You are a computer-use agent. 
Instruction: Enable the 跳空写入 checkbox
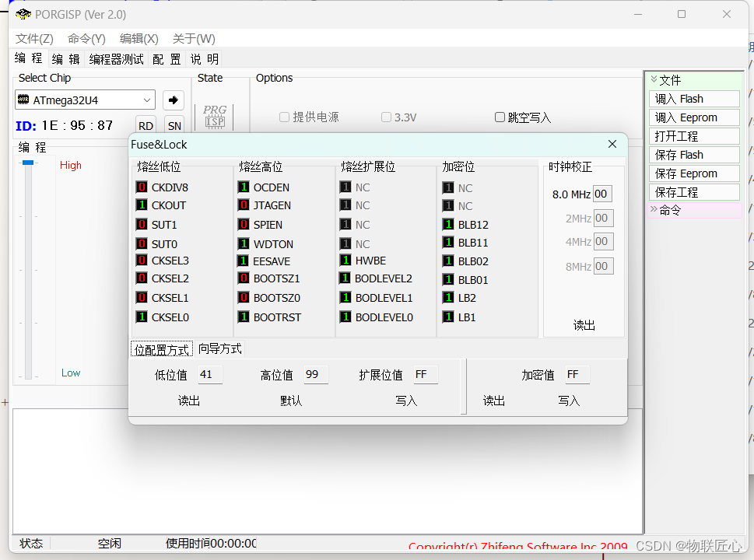(500, 117)
